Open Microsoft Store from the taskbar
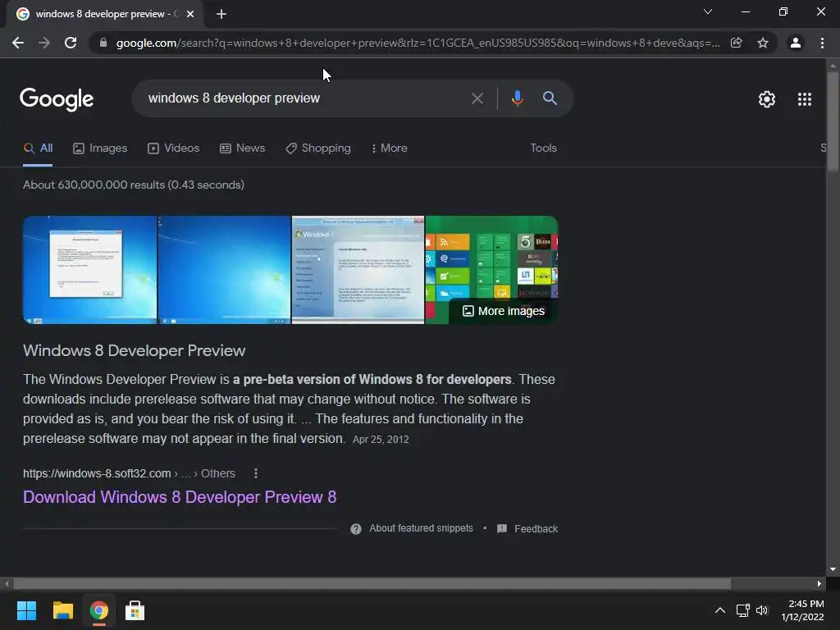Image resolution: width=840 pixels, height=630 pixels. point(135,610)
